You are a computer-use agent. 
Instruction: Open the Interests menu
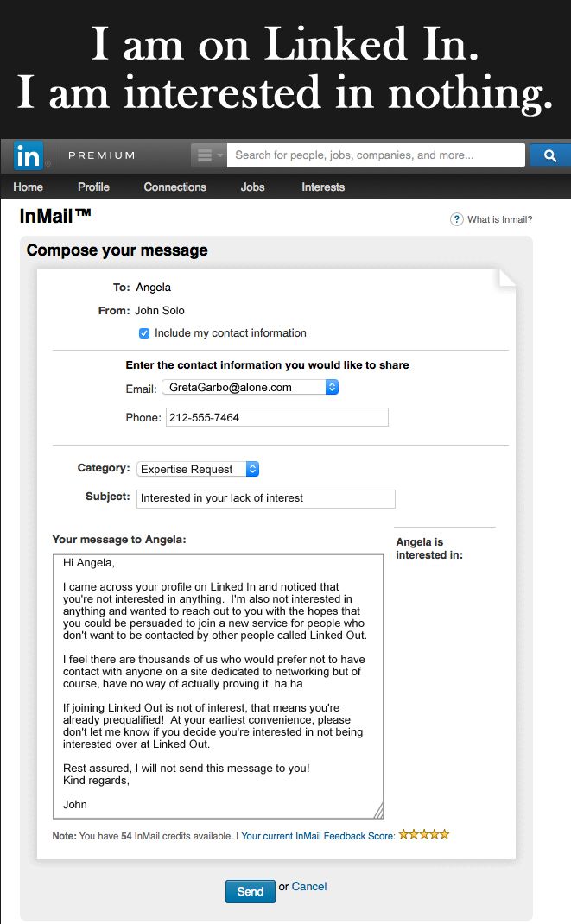323,187
